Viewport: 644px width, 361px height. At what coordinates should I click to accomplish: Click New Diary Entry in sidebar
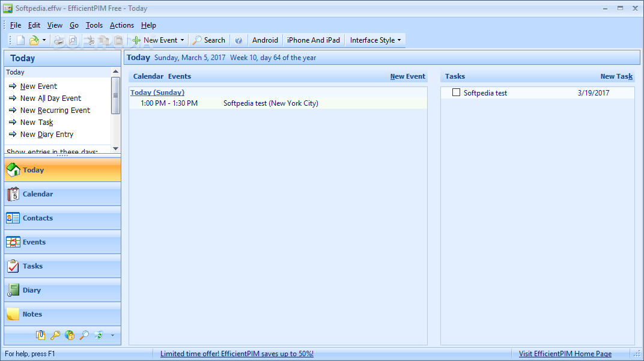(47, 135)
